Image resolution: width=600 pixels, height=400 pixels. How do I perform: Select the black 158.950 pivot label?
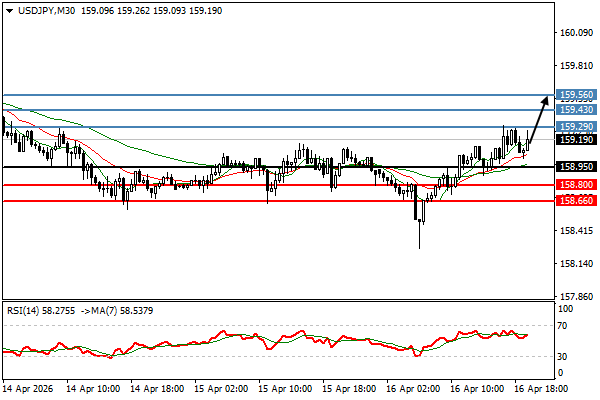coord(575,167)
